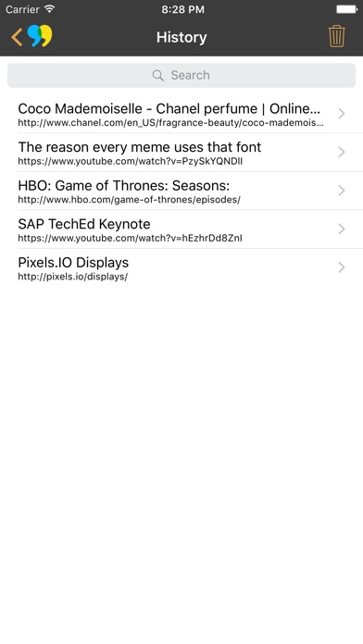Tap the pixels.io/displays URL text
This screenshot has height=644, width=363.
pyautogui.click(x=73, y=277)
